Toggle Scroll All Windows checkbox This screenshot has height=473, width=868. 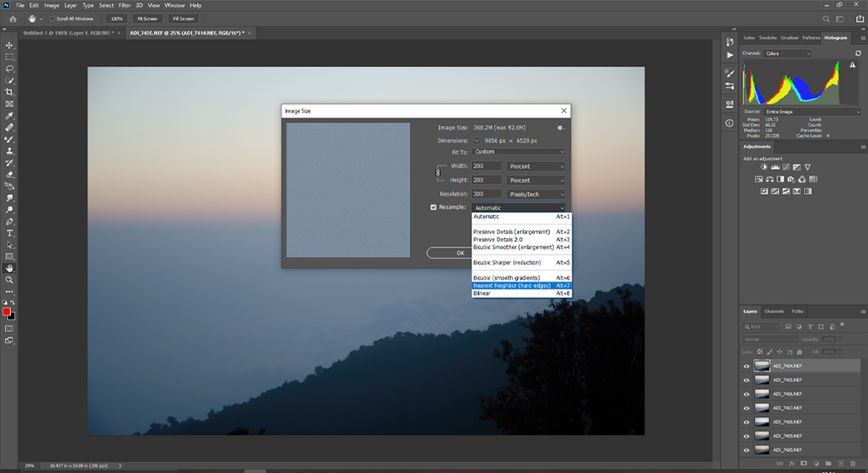(53, 19)
